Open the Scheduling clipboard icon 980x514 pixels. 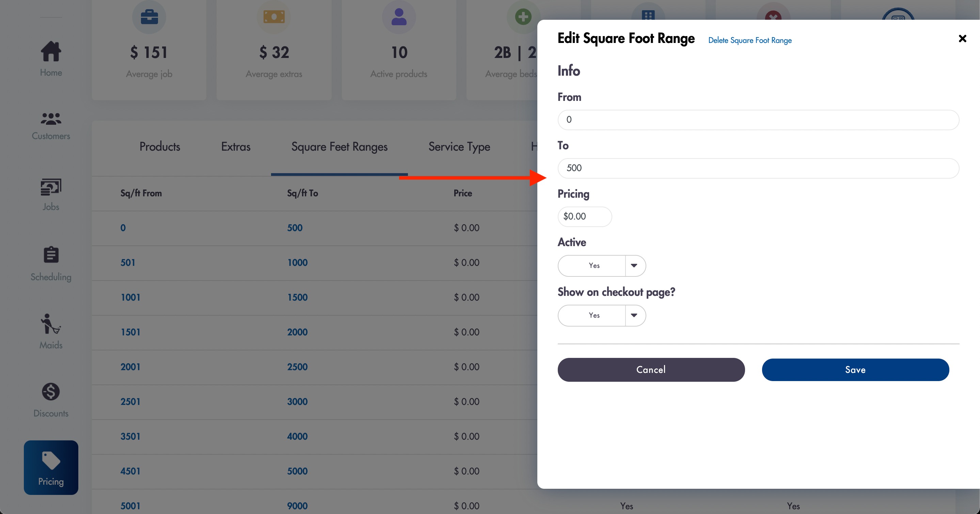point(51,255)
